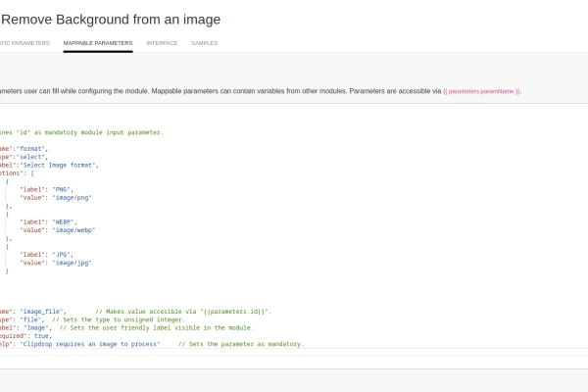588x392 pixels.
Task: Open the Interface tab
Action: click(x=162, y=43)
